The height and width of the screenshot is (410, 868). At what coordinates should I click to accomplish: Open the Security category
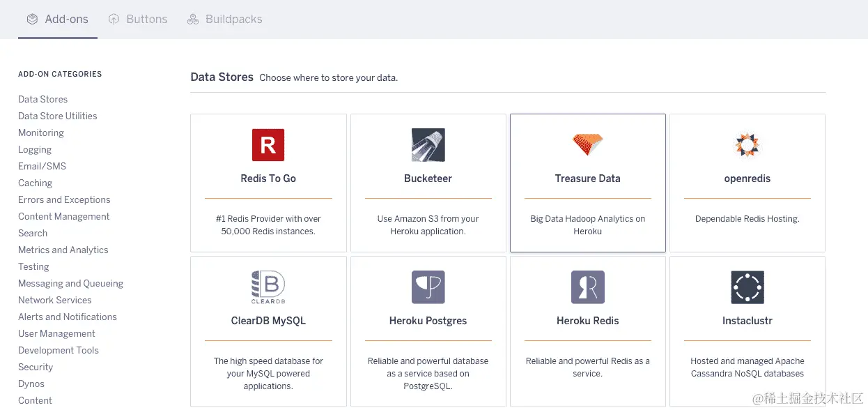[36, 367]
